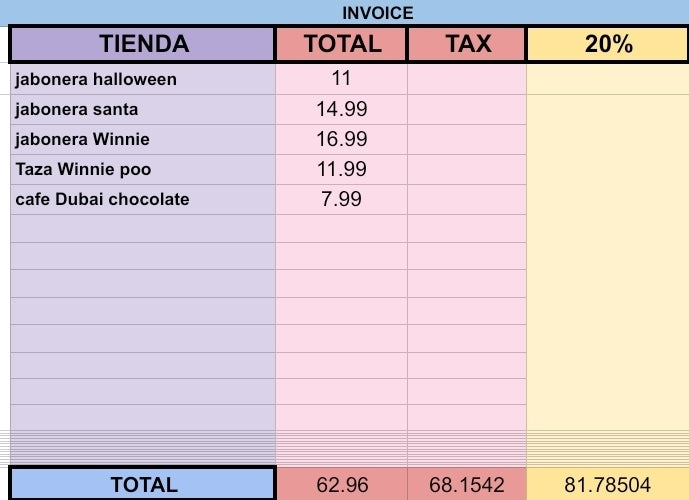This screenshot has height=500, width=689.
Task: Click the 68.1542 tax total cell
Action: (x=467, y=484)
